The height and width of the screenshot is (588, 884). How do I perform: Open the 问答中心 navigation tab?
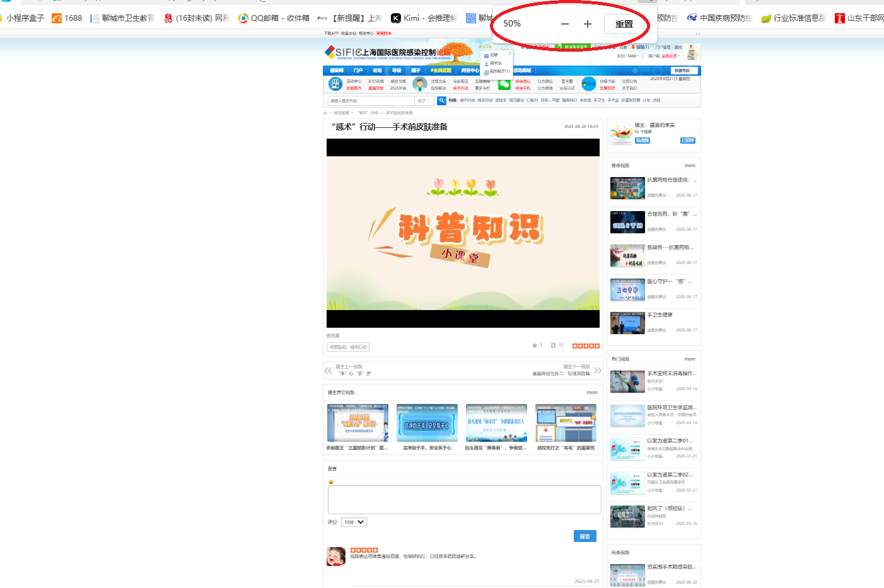470,71
